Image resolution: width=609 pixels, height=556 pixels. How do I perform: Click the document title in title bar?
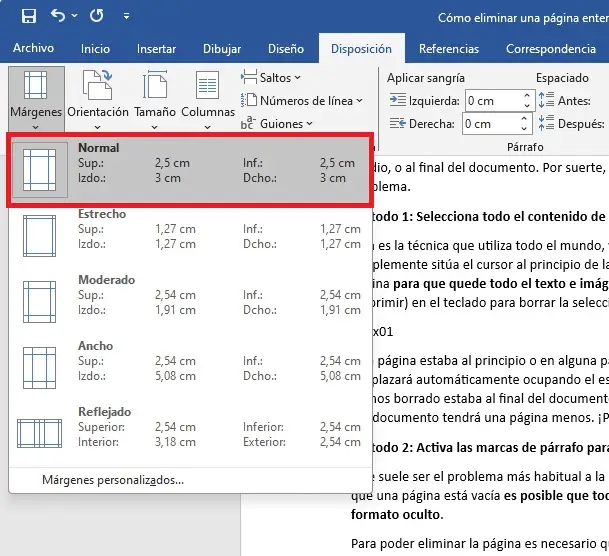523,18
